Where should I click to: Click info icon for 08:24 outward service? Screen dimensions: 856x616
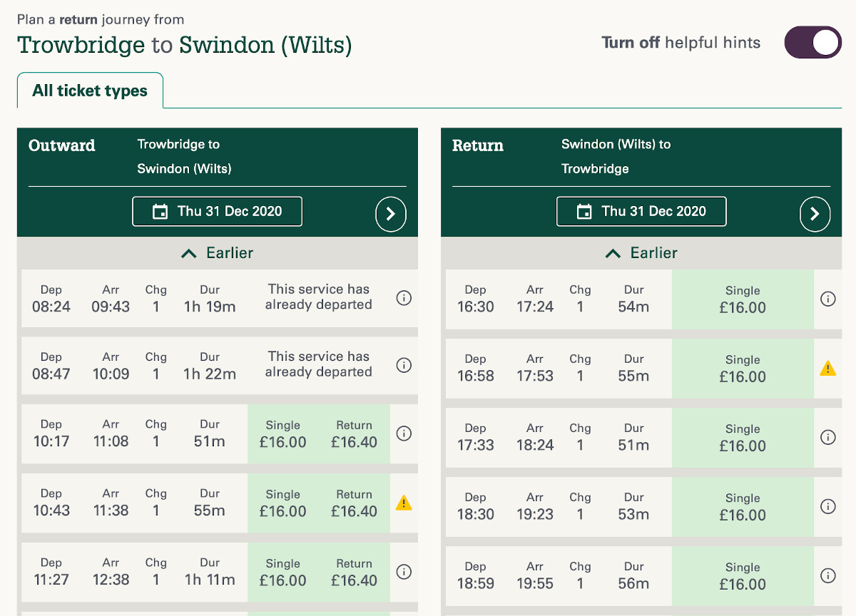(404, 298)
